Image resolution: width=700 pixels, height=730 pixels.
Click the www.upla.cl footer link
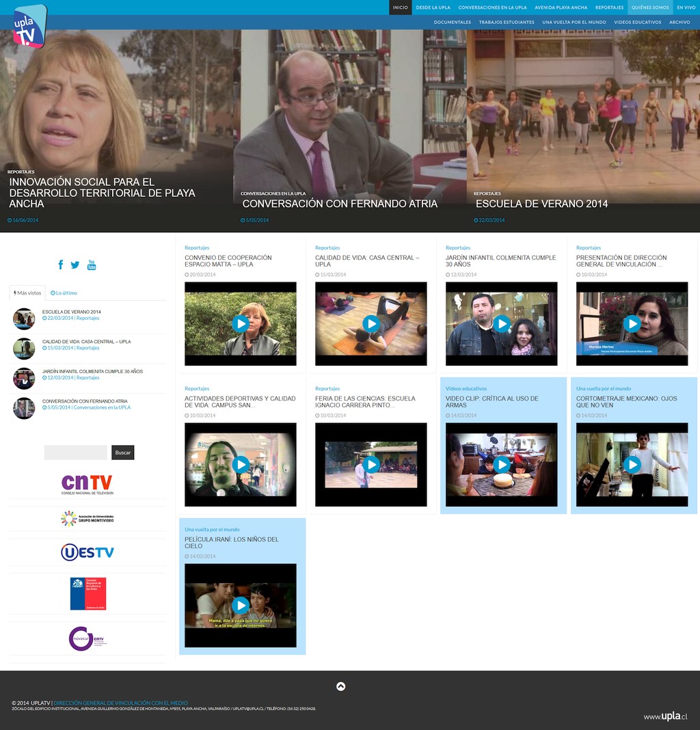664,716
